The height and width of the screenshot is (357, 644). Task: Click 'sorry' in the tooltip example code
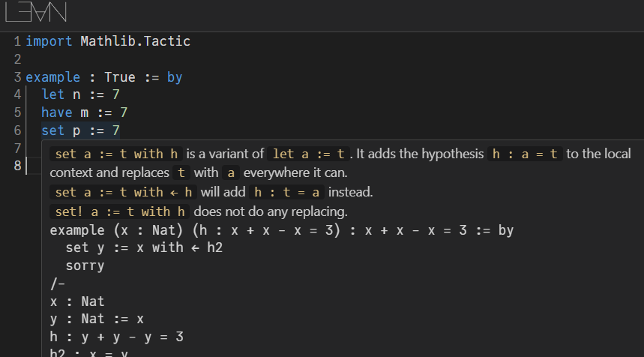85,265
